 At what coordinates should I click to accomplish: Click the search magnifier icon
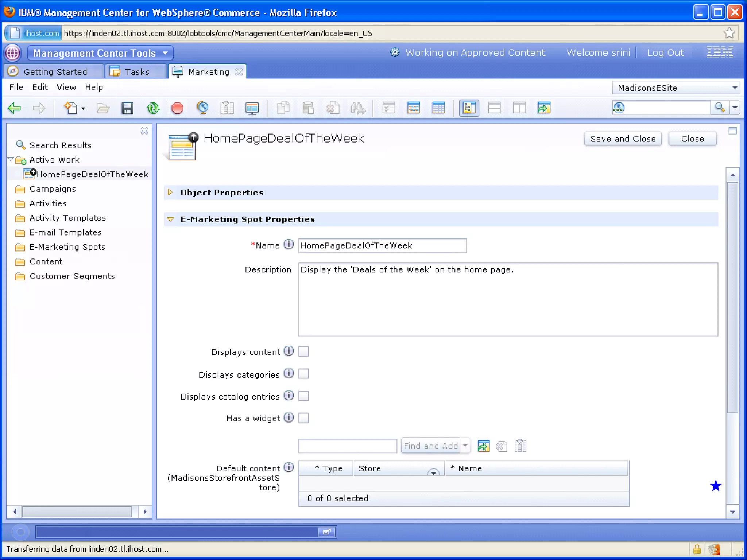coord(720,108)
